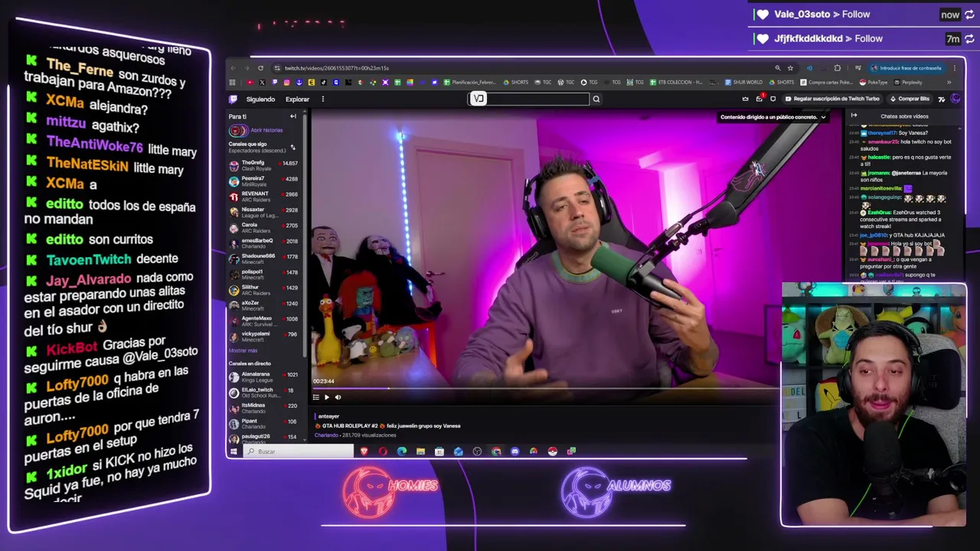
Task: Play the Twitch video
Action: tap(327, 397)
